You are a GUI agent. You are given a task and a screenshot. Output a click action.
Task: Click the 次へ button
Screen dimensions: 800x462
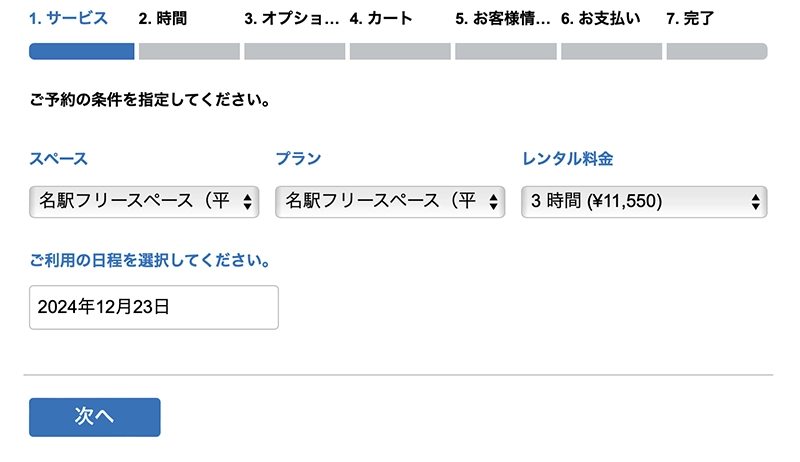pos(94,417)
